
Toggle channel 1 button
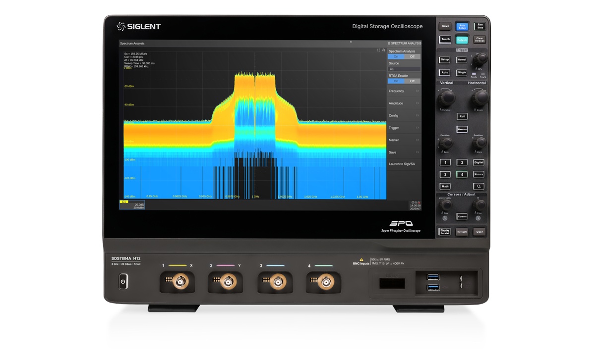(445, 162)
